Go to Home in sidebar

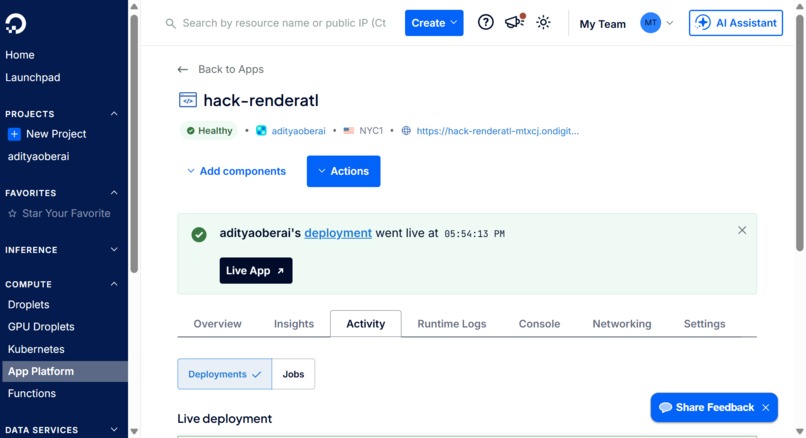(20, 55)
